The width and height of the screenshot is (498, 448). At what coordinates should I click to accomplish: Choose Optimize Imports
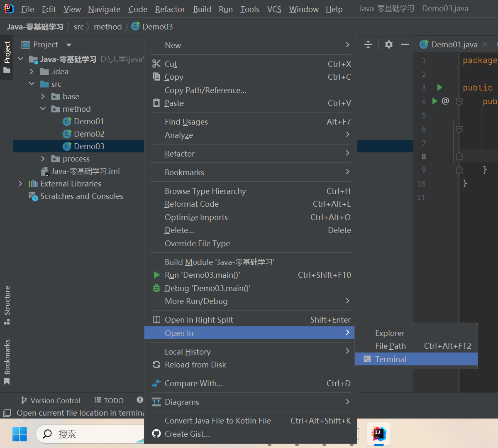(x=250, y=217)
